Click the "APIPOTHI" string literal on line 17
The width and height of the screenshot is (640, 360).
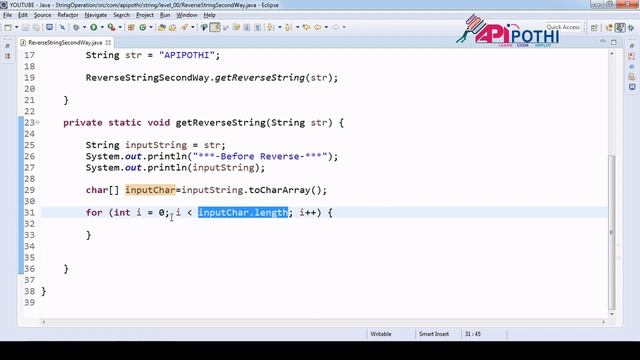point(187,55)
